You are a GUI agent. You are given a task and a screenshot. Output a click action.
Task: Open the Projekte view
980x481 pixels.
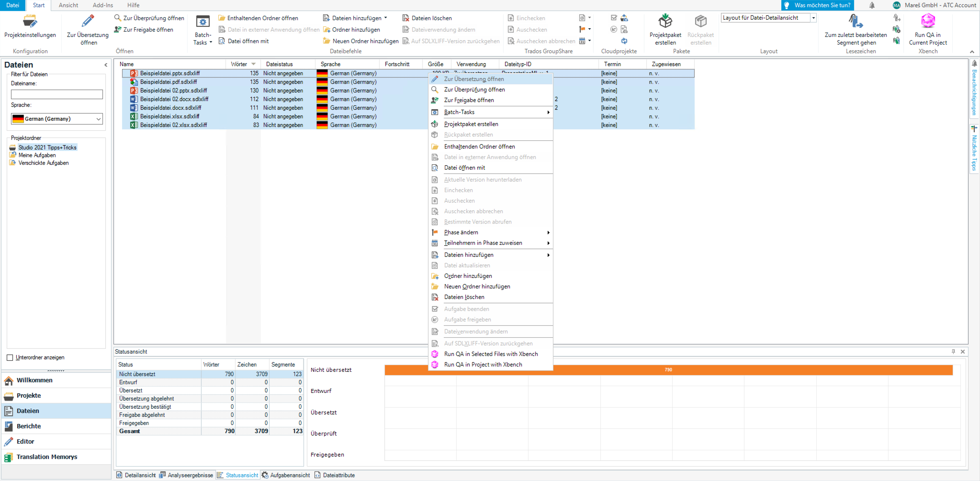(56, 395)
